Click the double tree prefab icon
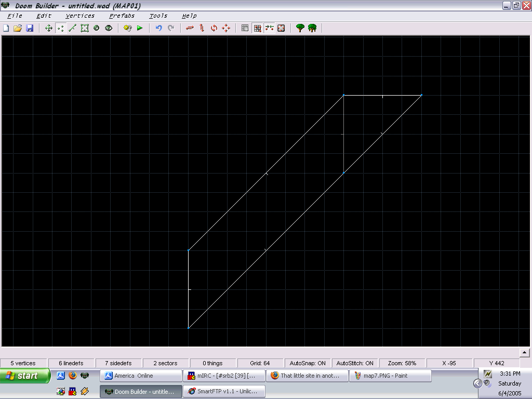 (312, 28)
